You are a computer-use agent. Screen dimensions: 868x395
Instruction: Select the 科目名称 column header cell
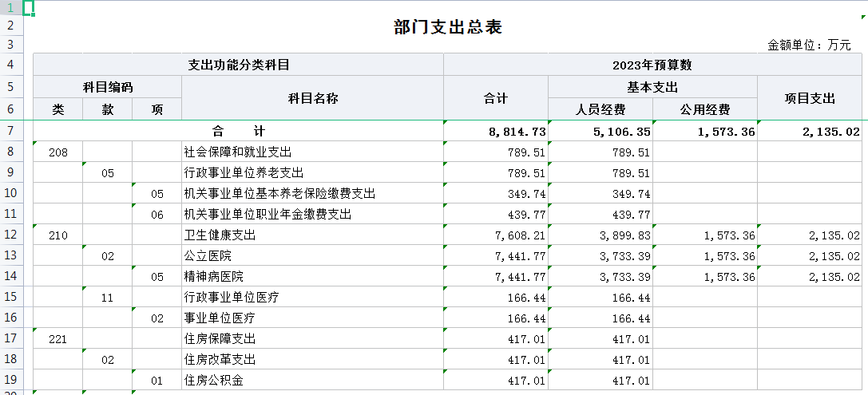pyautogui.click(x=312, y=98)
